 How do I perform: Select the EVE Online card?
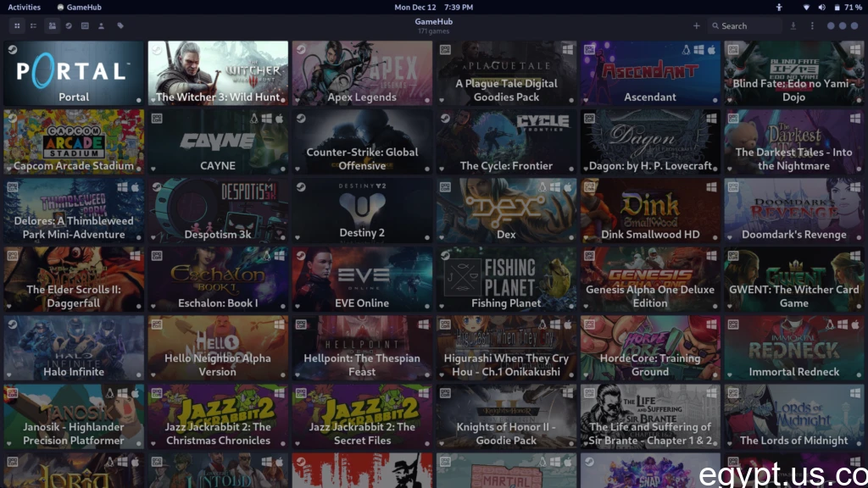tap(362, 279)
